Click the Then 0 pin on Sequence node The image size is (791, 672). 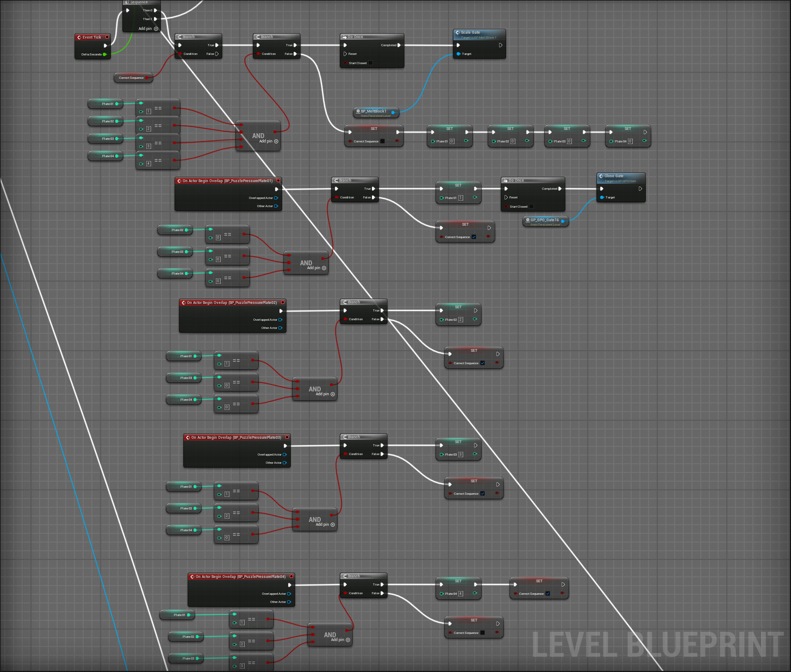[x=155, y=10]
